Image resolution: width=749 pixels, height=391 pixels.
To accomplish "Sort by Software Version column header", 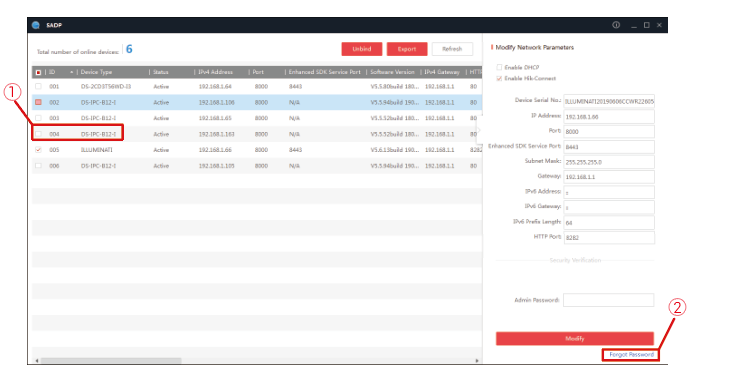I will [x=392, y=72].
